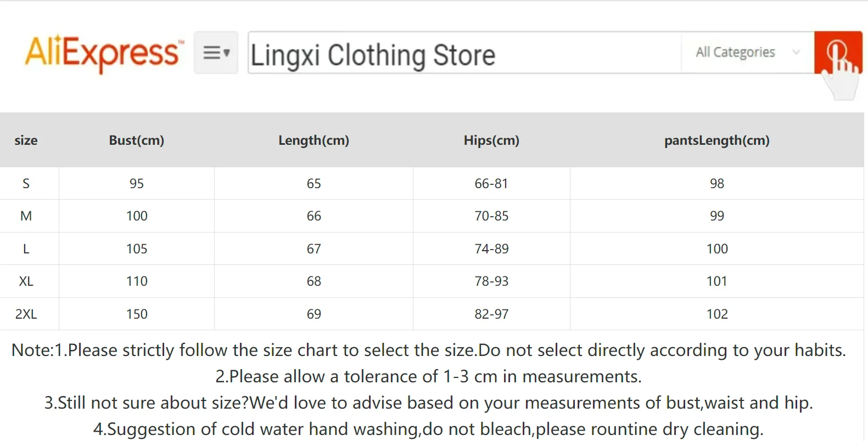Click the S size row label
Screen dimensions: 868x441
click(26, 184)
